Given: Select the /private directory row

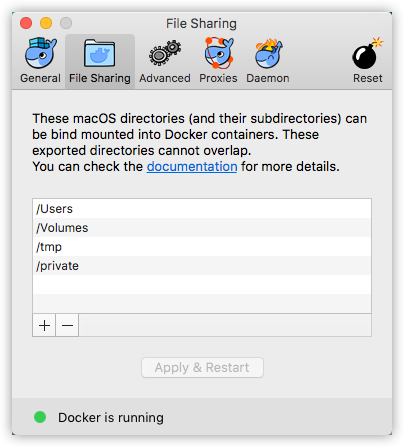Looking at the screenshot, I should coord(202,266).
